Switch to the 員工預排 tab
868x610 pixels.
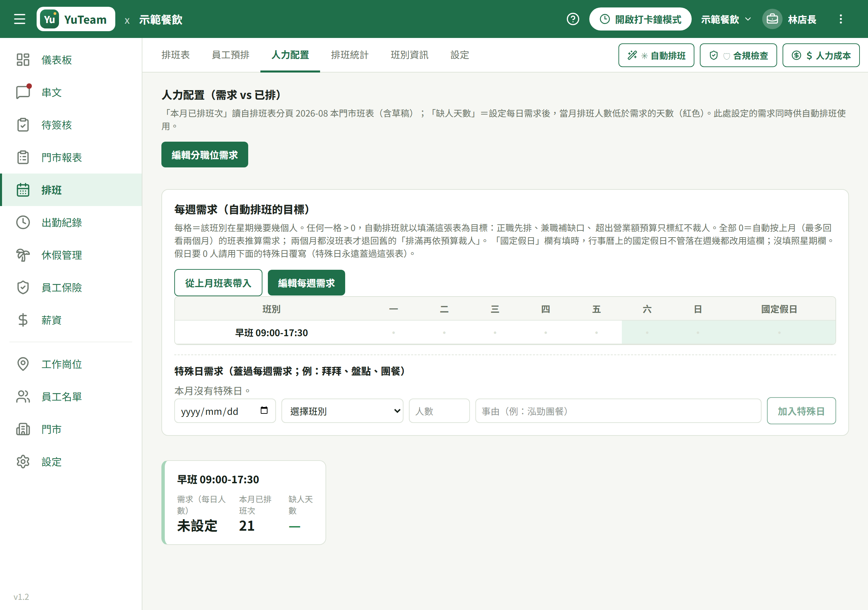[231, 55]
